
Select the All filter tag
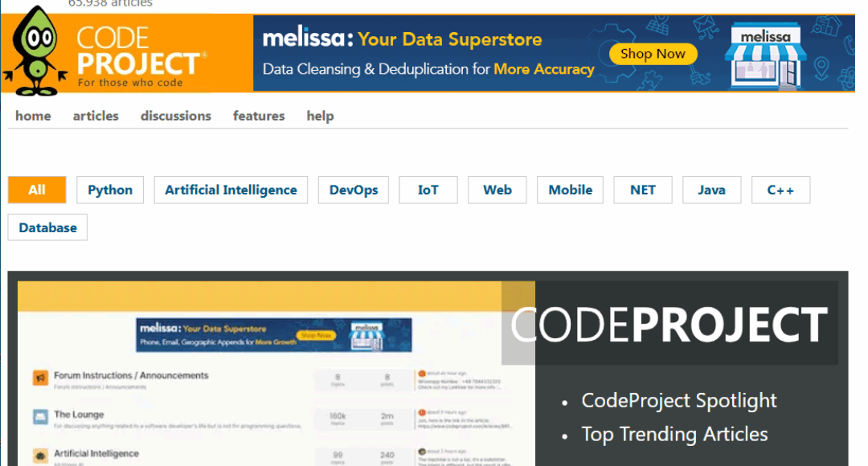tap(37, 190)
